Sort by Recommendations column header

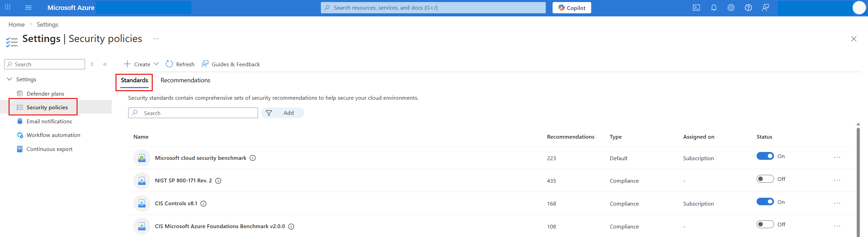tap(571, 137)
